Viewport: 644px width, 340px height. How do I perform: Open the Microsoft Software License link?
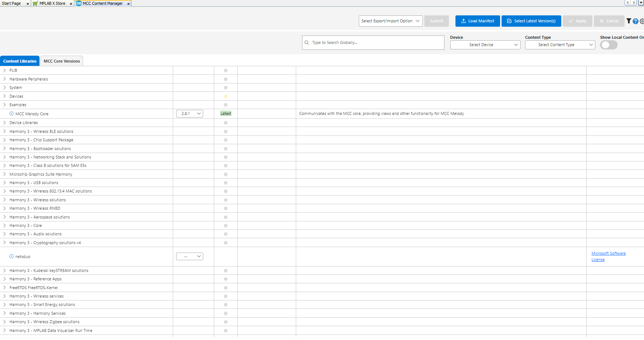click(608, 256)
